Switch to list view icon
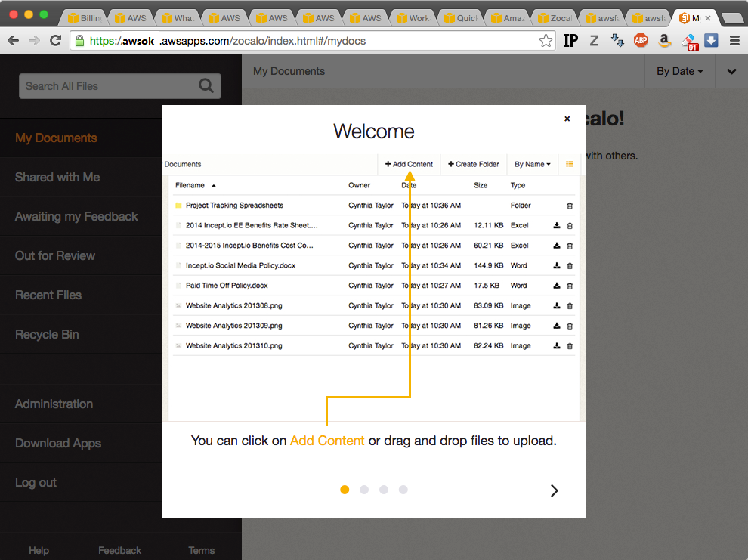Viewport: 748px width, 560px height. tap(569, 164)
